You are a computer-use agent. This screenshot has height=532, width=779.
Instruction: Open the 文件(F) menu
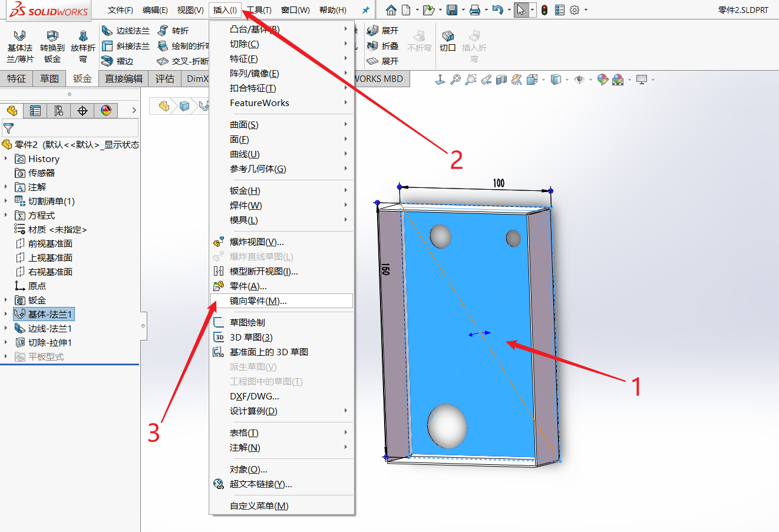click(120, 10)
